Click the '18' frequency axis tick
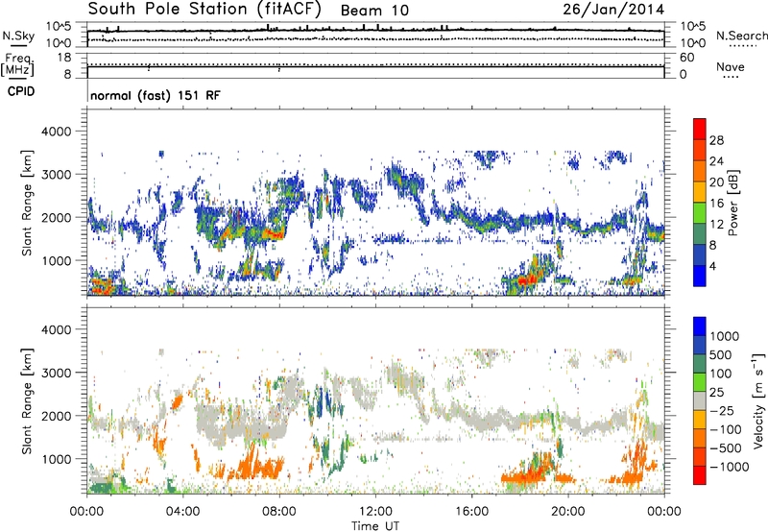The height and width of the screenshot is (532, 768). (64, 58)
